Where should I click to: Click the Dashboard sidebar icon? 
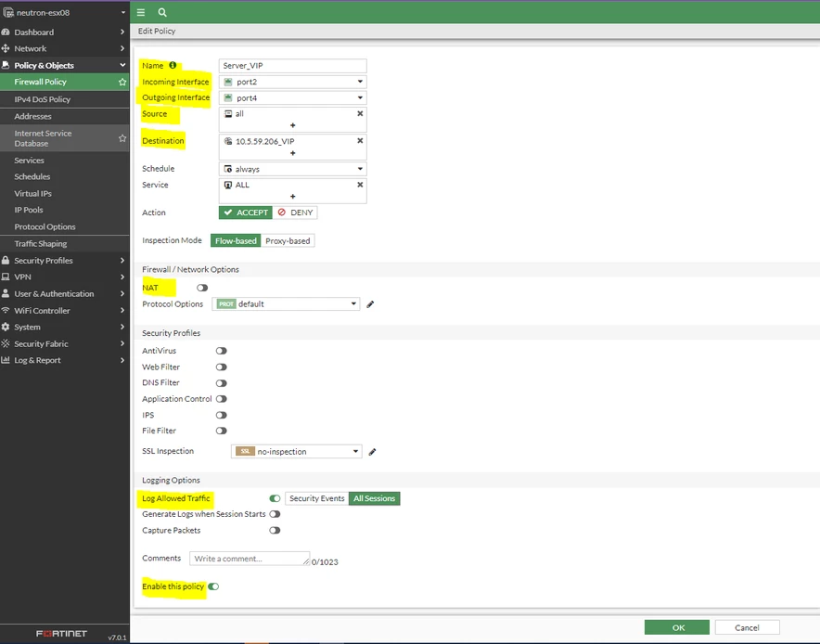(6, 32)
